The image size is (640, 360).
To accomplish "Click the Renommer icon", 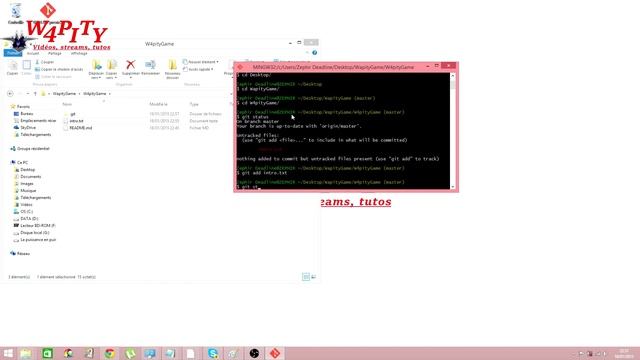I will [150, 64].
